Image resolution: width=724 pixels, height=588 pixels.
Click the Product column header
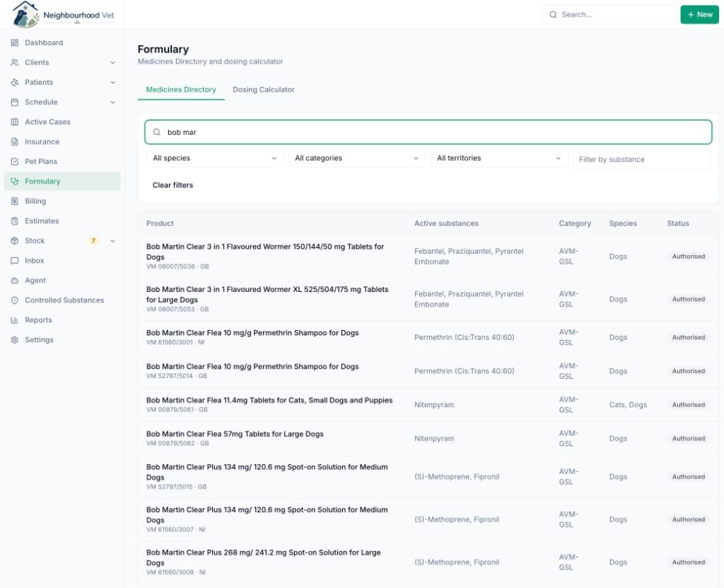coord(160,223)
